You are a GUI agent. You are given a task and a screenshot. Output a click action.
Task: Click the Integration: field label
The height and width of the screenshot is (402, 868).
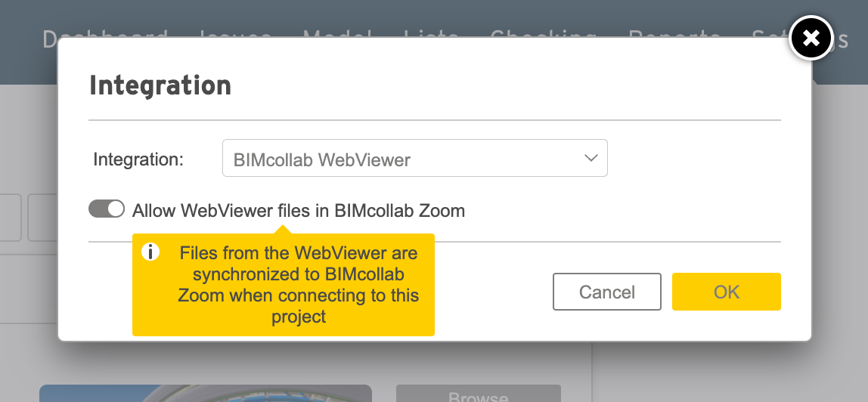(x=138, y=159)
